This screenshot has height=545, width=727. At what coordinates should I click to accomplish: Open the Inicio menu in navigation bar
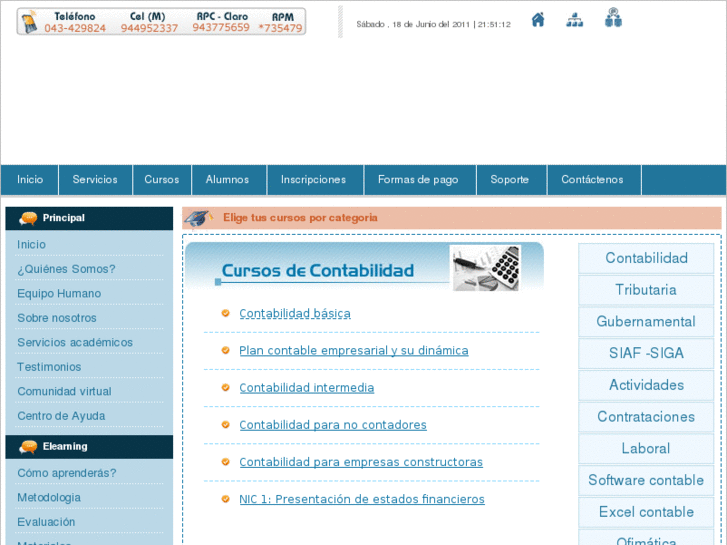pyautogui.click(x=30, y=180)
